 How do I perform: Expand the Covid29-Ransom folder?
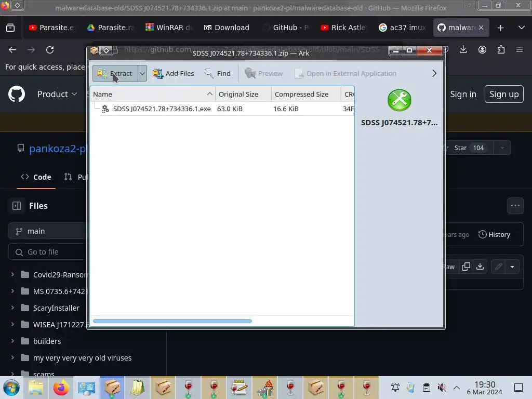[12, 274]
